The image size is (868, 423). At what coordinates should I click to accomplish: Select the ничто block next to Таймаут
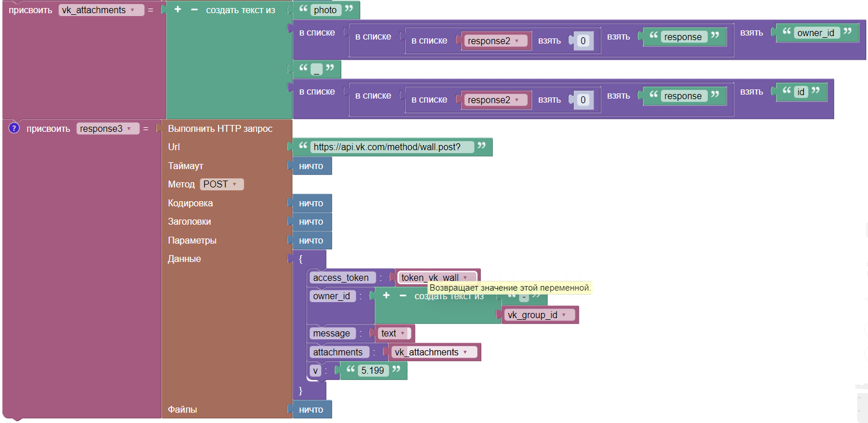pyautogui.click(x=311, y=166)
